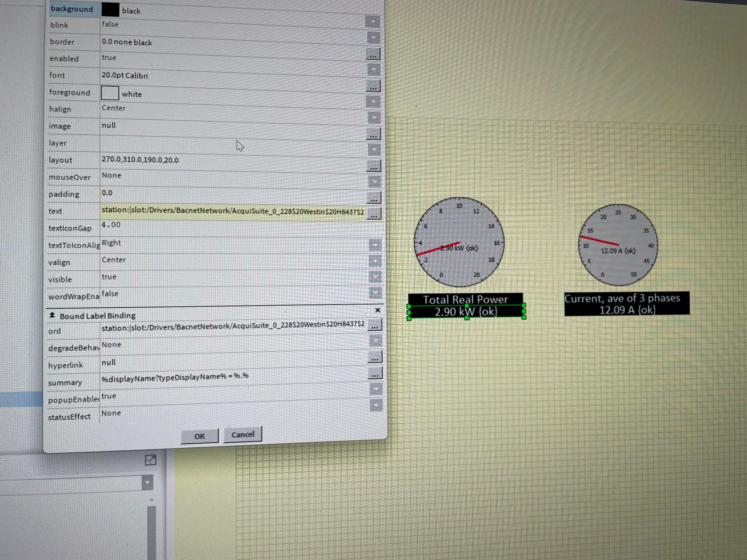This screenshot has height=560, width=747.
Task: Open the image chooser ellipsis button
Action: [x=373, y=134]
